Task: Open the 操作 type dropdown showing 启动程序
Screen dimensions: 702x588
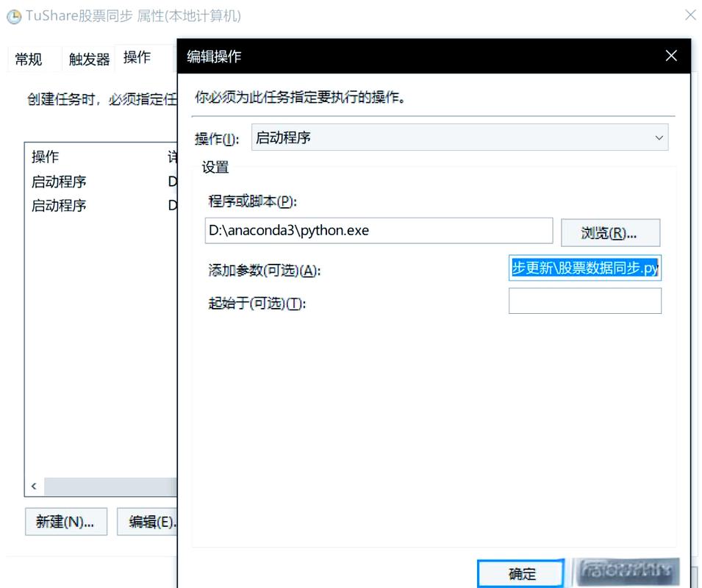Action: click(459, 137)
